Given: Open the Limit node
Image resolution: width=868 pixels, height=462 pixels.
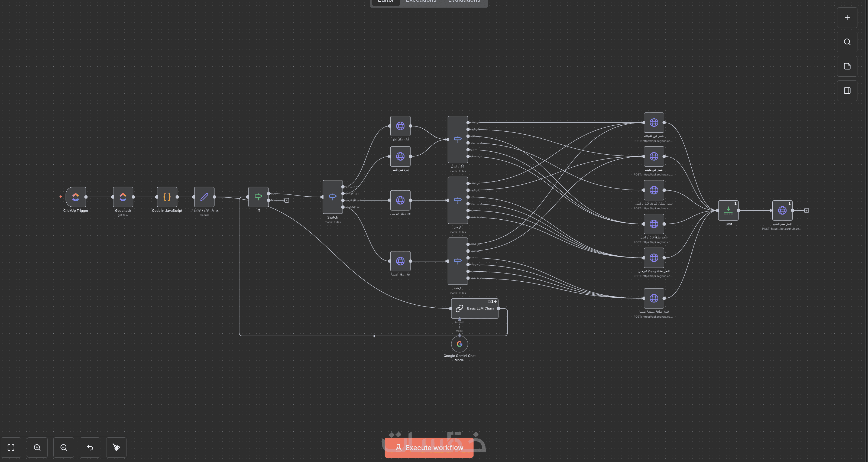Looking at the screenshot, I should pos(728,210).
